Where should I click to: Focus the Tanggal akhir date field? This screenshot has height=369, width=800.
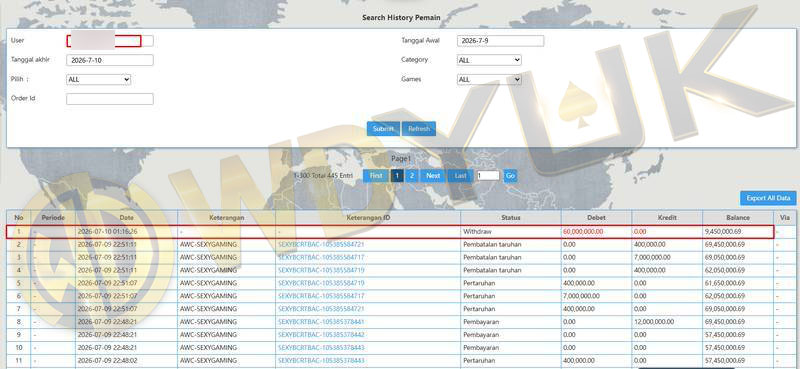coord(110,60)
